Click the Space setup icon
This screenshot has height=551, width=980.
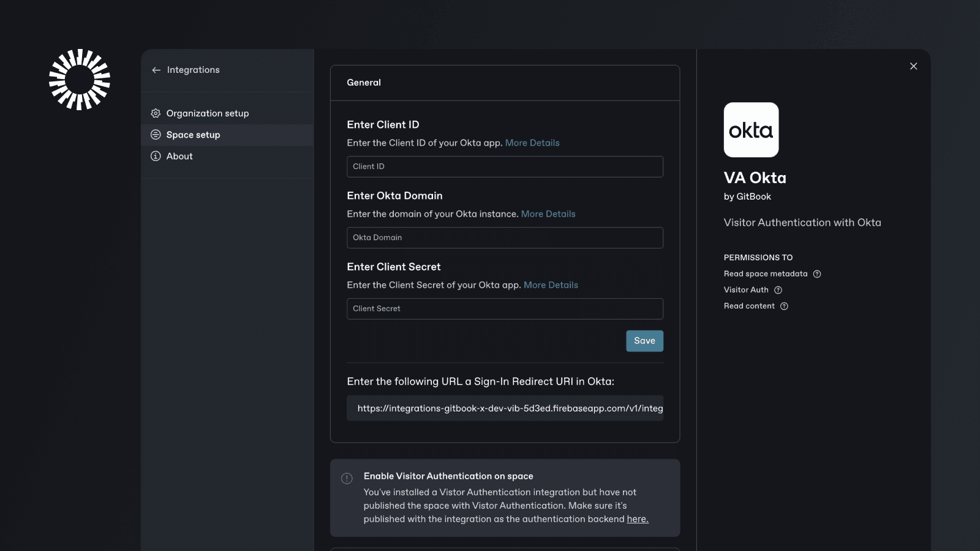click(x=156, y=135)
